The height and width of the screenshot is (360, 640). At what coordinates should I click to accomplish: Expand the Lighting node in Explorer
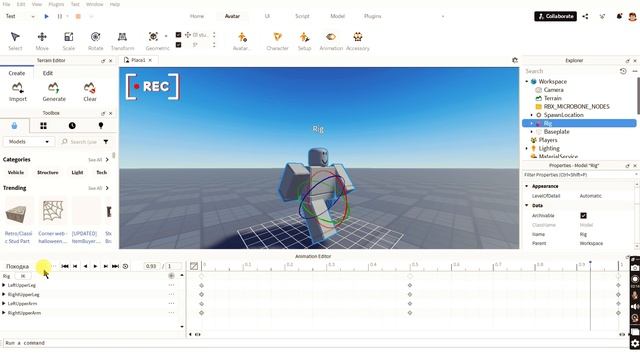[x=527, y=149]
